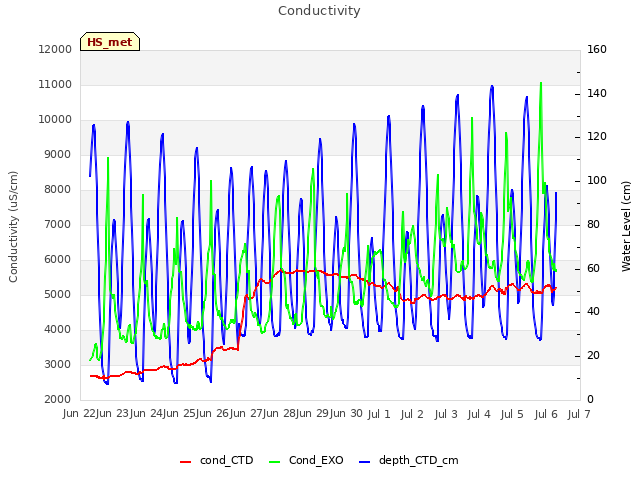640x480 pixels.
Task: Click the 3000 tick on conductivity axis
Action: tap(58, 364)
